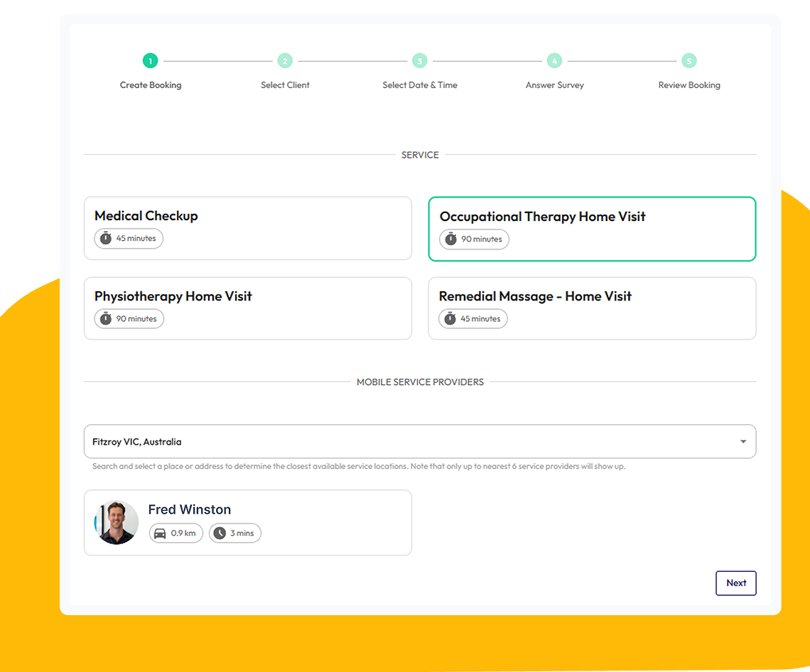Viewport: 810px width, 672px height.
Task: Click the Next button
Action: click(x=736, y=583)
